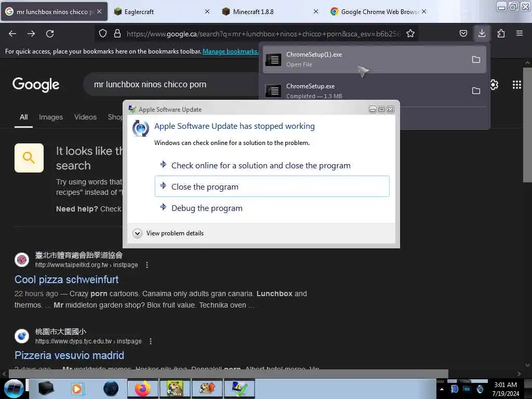Screen dimensions: 532x399
Task: Close the Eaglercraft tab
Action: click(x=207, y=11)
